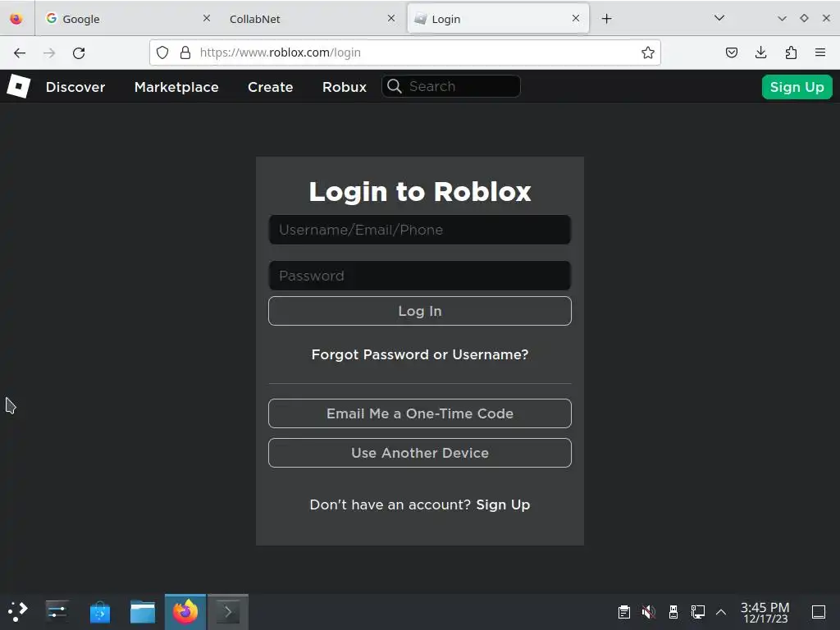This screenshot has width=840, height=630.
Task: Close the Login tab
Action: point(576,18)
